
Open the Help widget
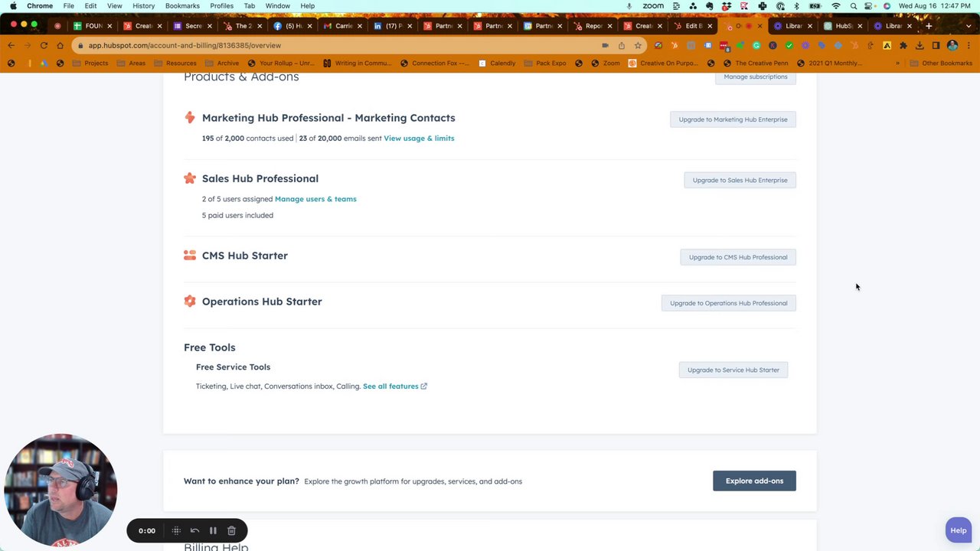[x=958, y=530]
